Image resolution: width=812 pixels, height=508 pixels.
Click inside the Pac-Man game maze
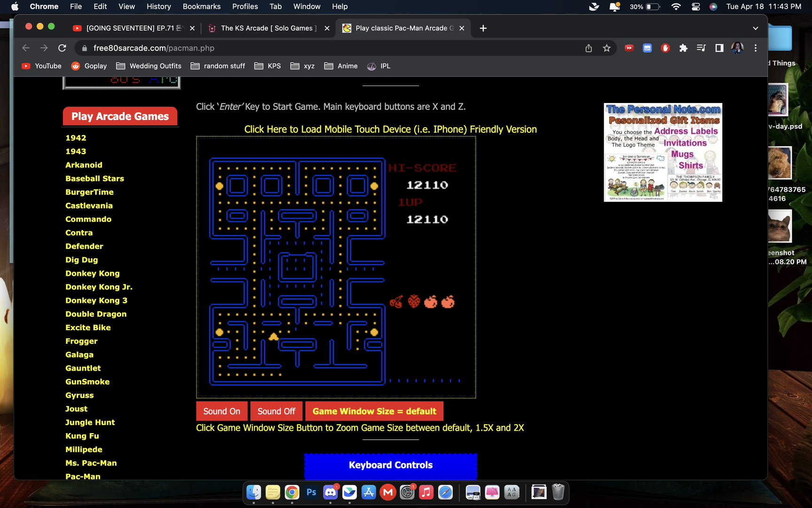[x=297, y=271]
